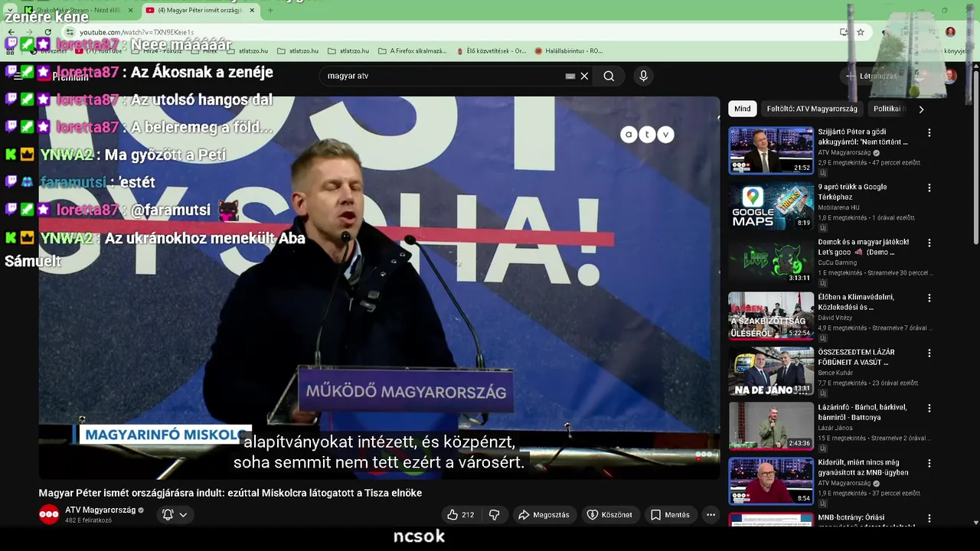Open Google Maps tricks video thumbnail
The width and height of the screenshot is (980, 551).
771,206
